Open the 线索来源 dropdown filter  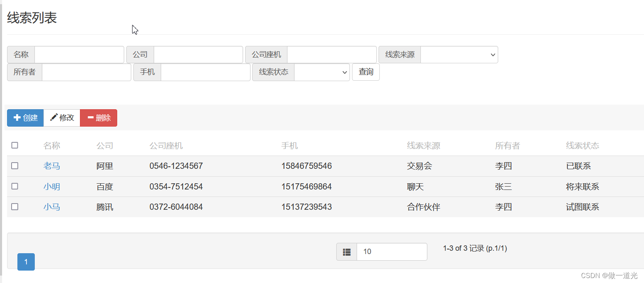click(459, 55)
